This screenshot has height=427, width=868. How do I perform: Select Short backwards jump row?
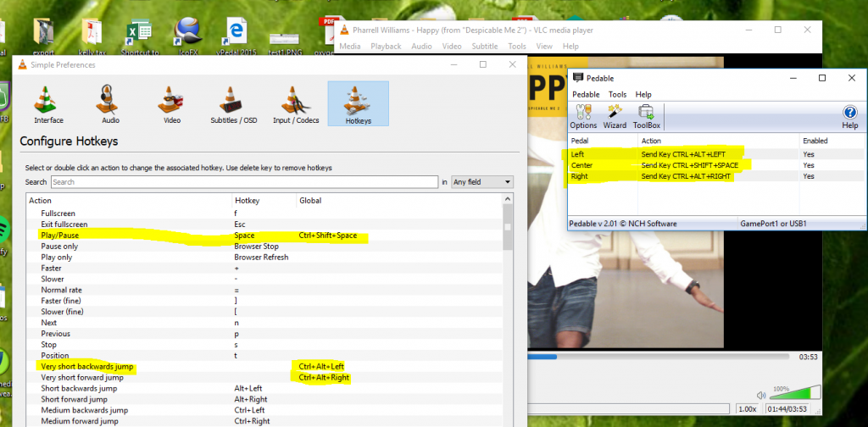pos(264,388)
